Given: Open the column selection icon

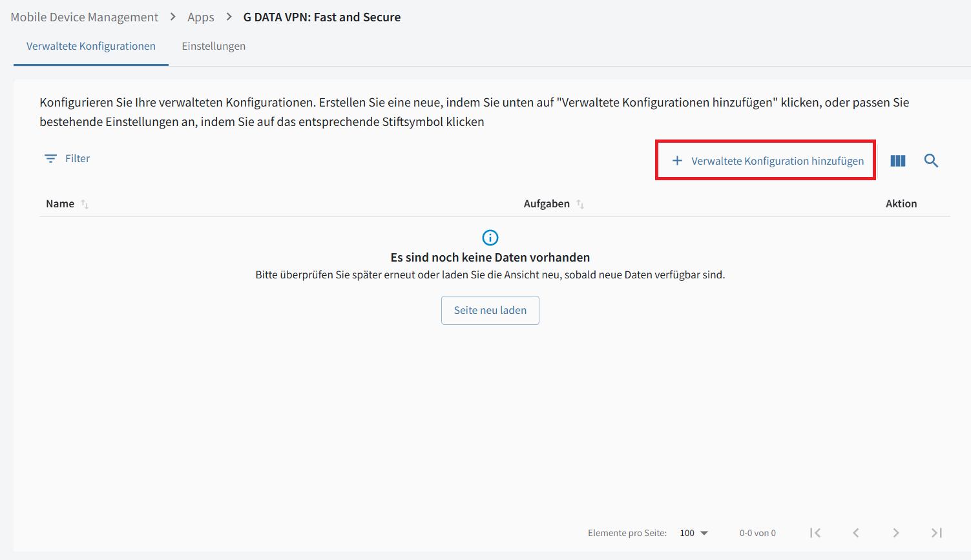Looking at the screenshot, I should click(x=898, y=161).
